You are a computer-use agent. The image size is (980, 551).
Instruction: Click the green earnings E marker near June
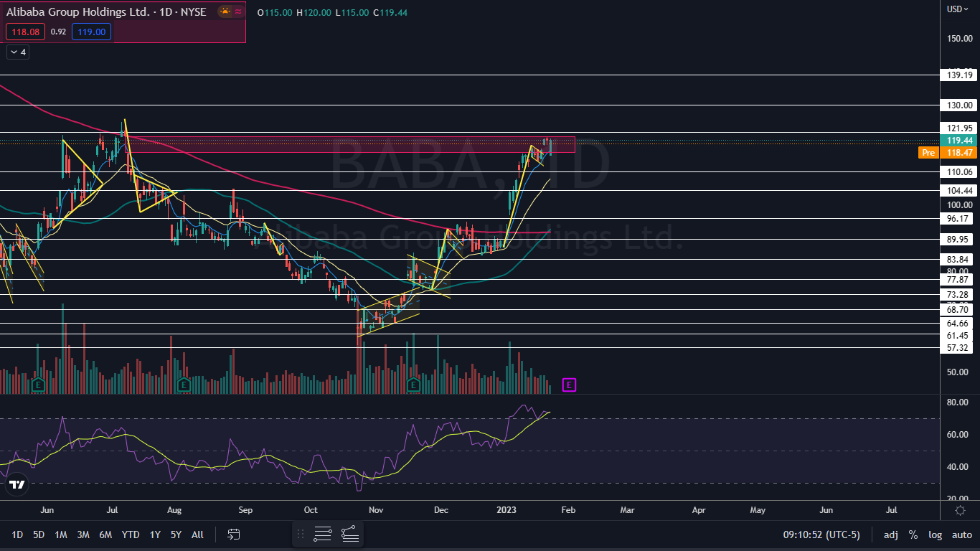(37, 385)
